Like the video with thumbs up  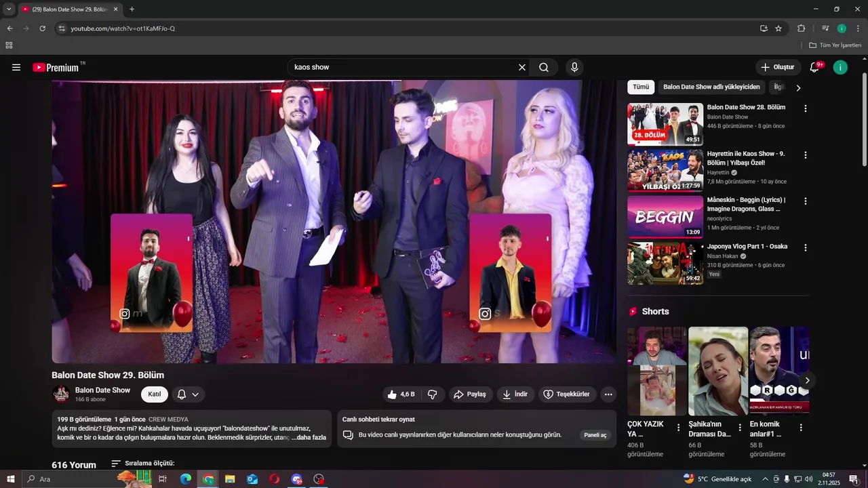(x=401, y=394)
